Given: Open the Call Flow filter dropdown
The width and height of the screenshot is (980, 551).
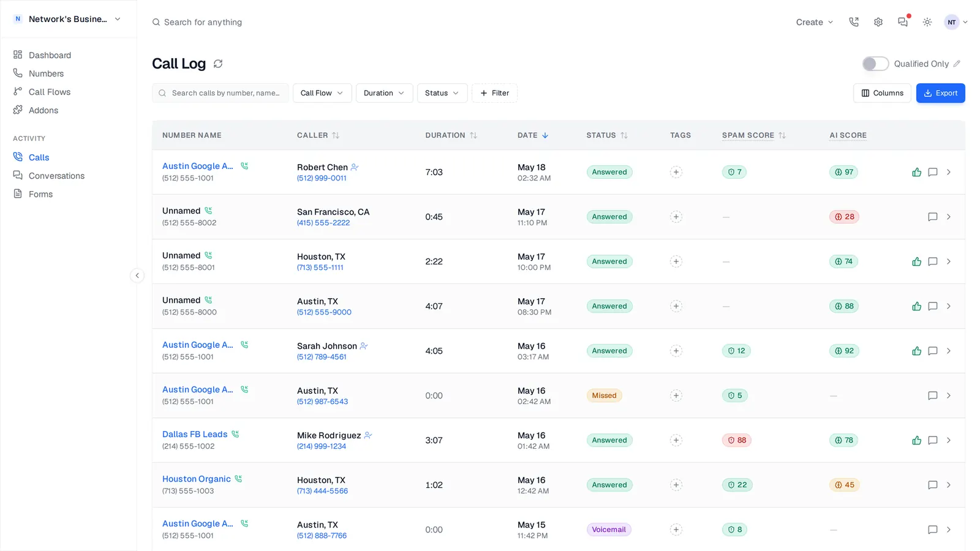Looking at the screenshot, I should coord(322,93).
